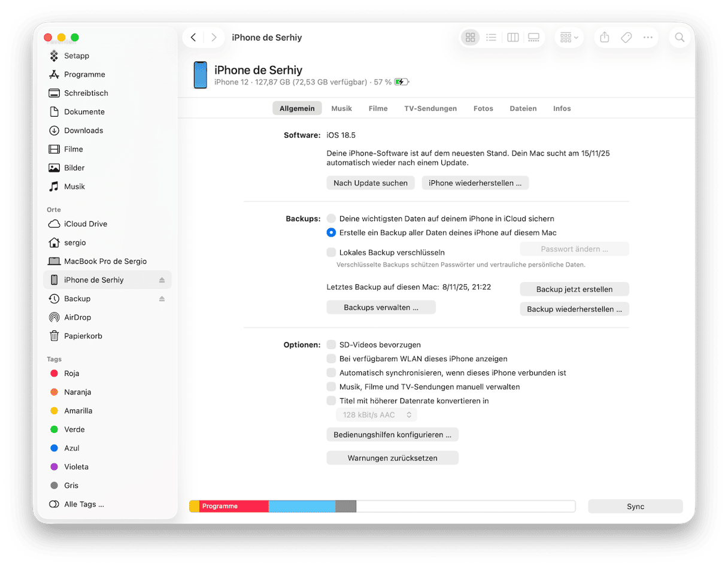Eject iPhone de Serhiy from sidebar
Viewport: 728px width, 567px height.
(x=162, y=280)
